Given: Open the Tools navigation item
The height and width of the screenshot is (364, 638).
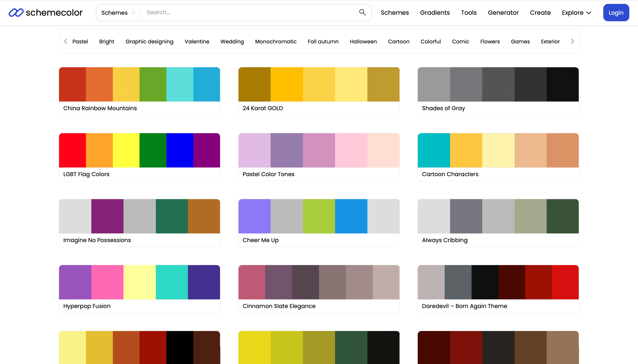Looking at the screenshot, I should click(469, 13).
